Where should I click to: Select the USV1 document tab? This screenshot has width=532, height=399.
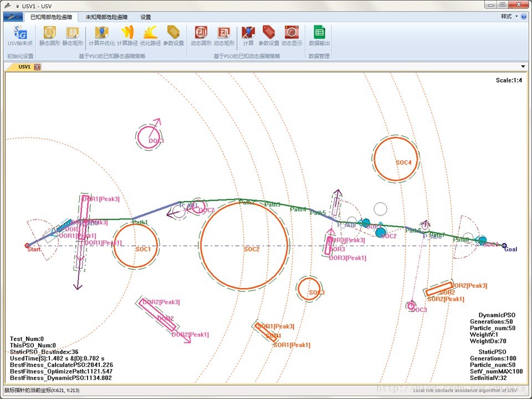[24, 67]
